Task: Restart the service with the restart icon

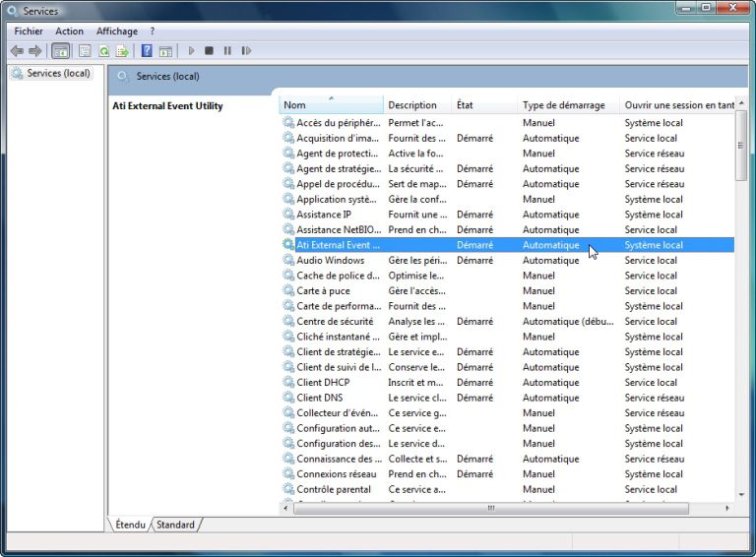Action: point(246,50)
